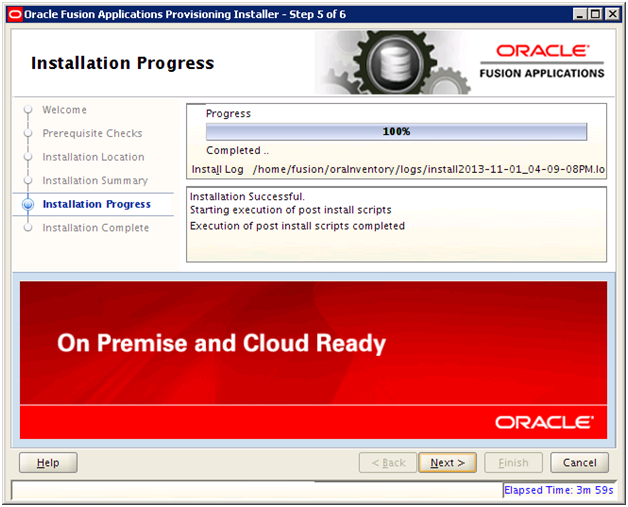Click the status bar message field
The image size is (628, 507).
pyautogui.click(x=256, y=490)
